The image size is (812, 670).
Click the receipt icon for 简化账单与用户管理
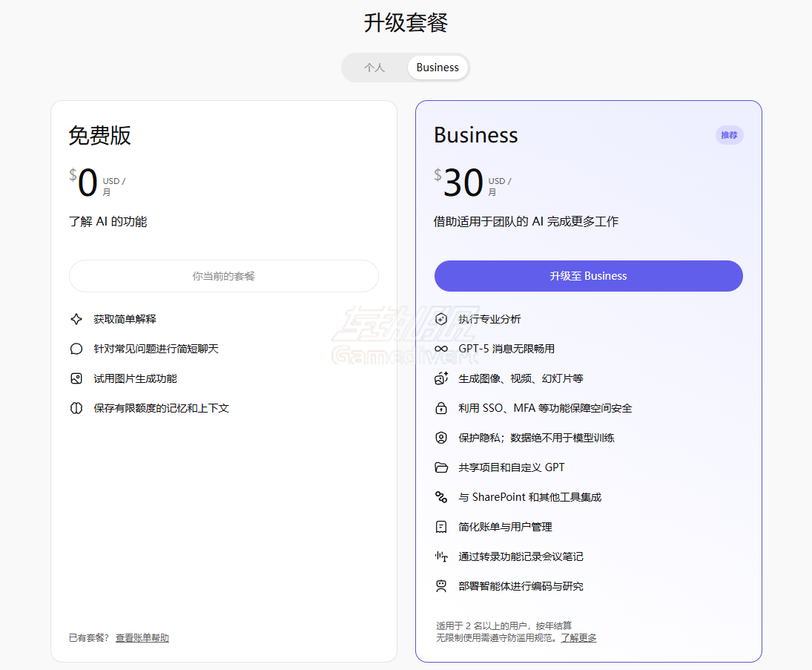tap(441, 527)
